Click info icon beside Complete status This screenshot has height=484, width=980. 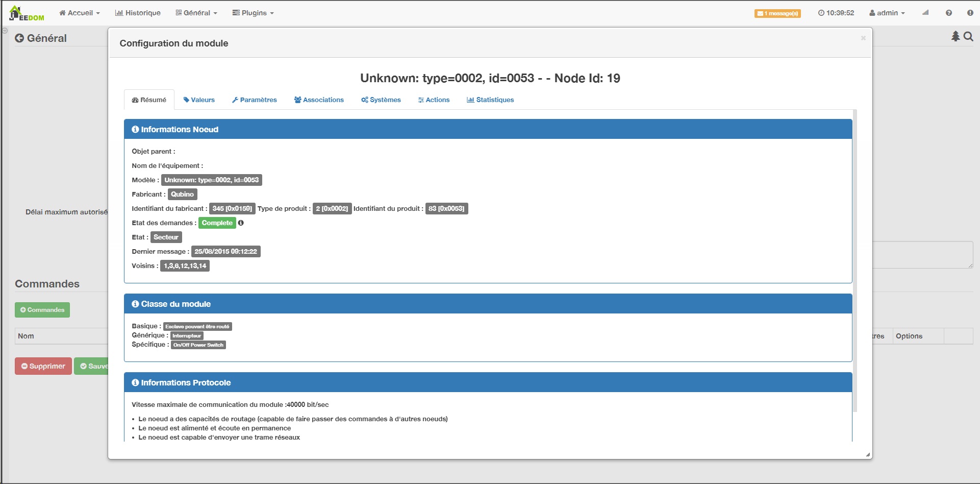click(241, 223)
